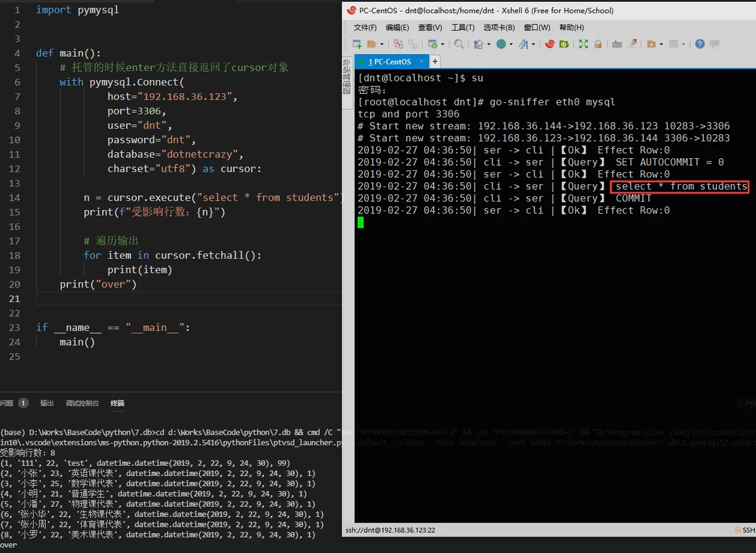Click the padlock Lock screen icon
This screenshot has height=553, width=756.
(598, 44)
